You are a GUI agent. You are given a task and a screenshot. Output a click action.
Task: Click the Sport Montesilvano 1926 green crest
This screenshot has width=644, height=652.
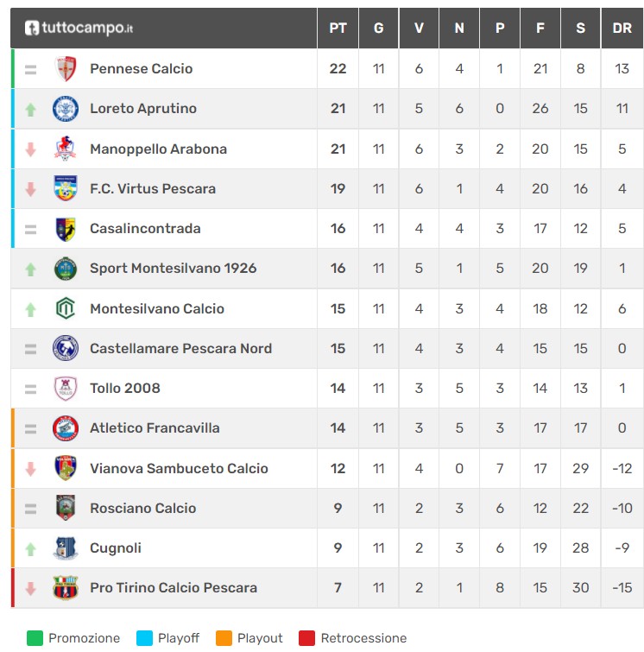point(66,269)
